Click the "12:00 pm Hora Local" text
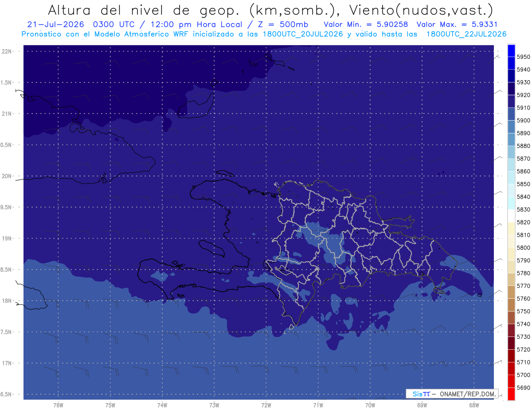The height and width of the screenshot is (411, 532). point(196,24)
